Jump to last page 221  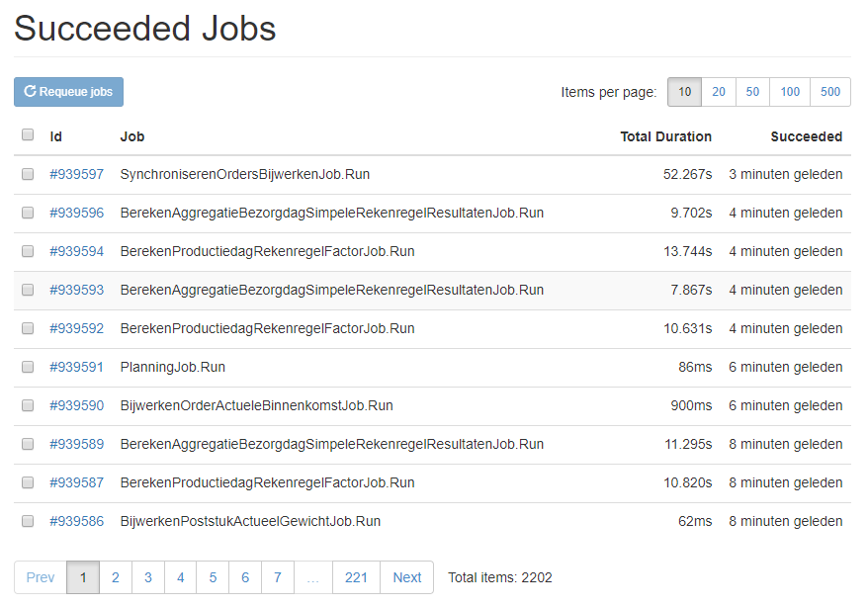pos(356,577)
